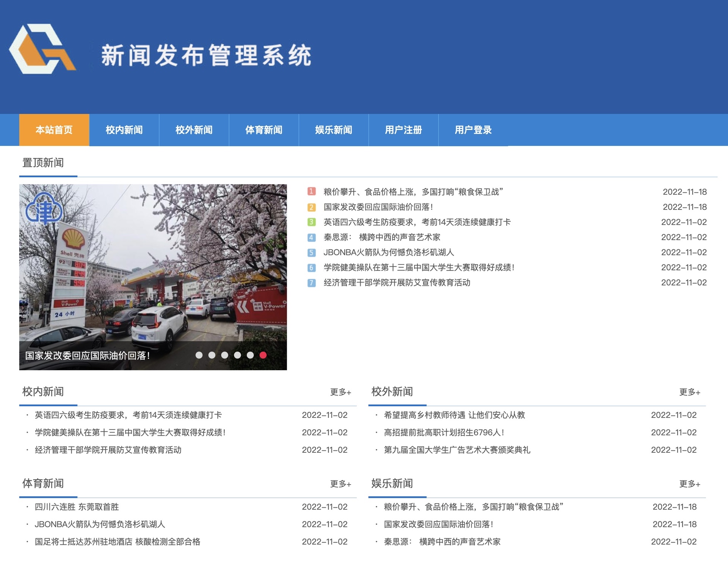This screenshot has width=728, height=566.
Task: Expand 更多+ for 校外新闻 section
Action: [689, 392]
